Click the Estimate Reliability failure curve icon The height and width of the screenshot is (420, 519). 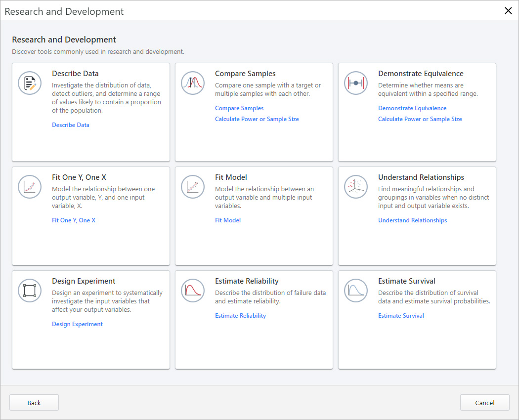coord(193,291)
